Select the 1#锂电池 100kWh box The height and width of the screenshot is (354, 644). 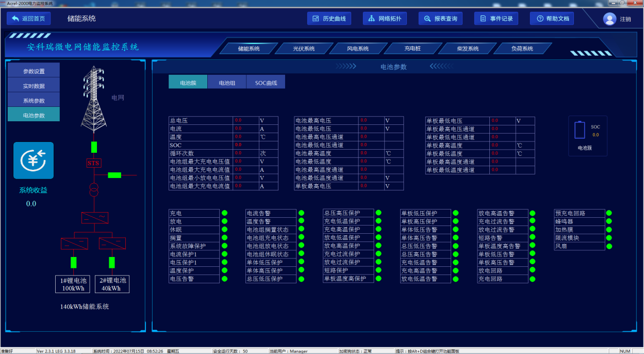(73, 284)
